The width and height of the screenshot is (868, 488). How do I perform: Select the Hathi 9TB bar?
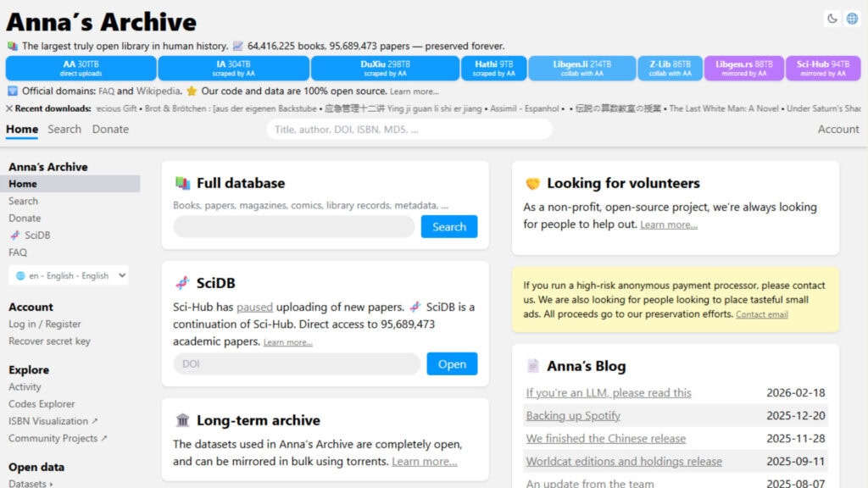[x=494, y=68]
